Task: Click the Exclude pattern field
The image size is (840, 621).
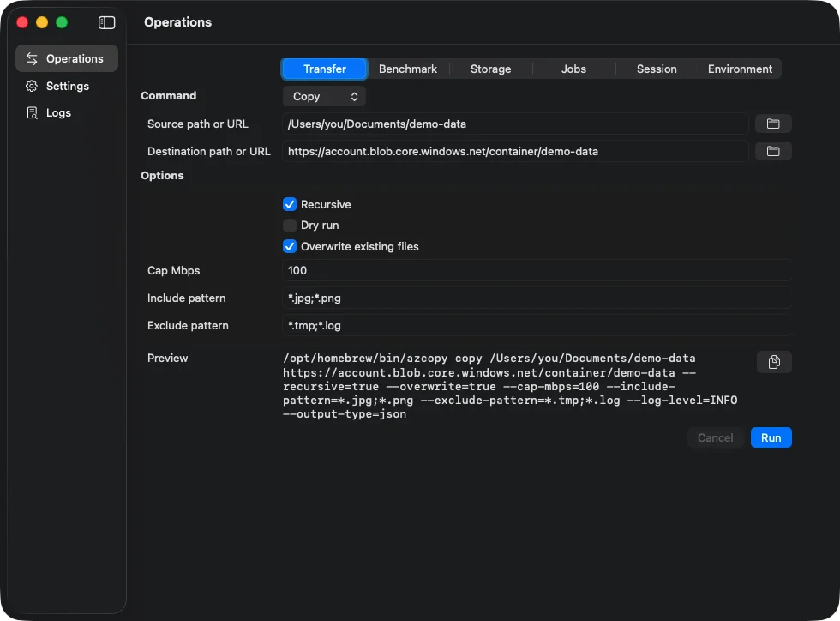Action: (x=537, y=326)
